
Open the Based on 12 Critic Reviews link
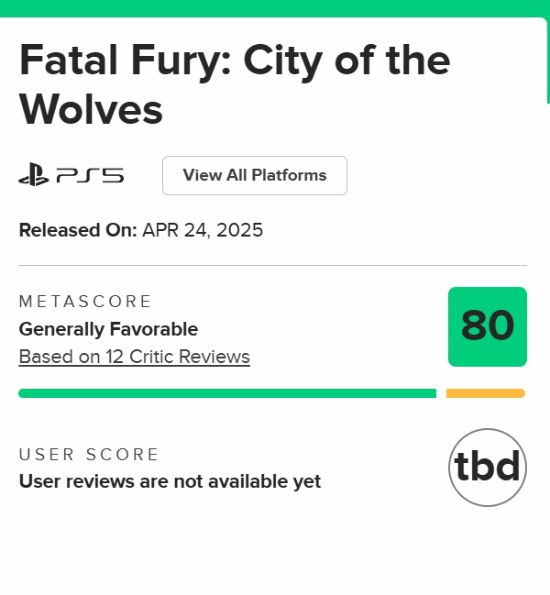tap(134, 357)
